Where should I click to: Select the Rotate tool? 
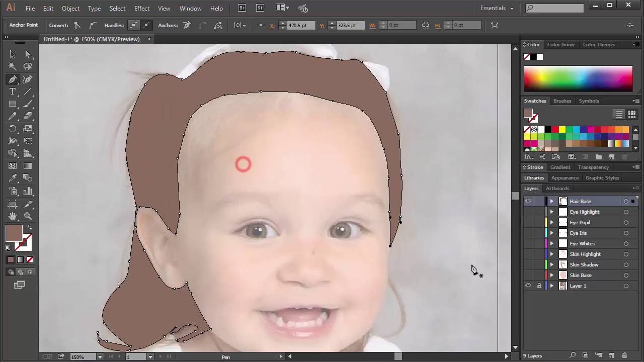tap(13, 129)
